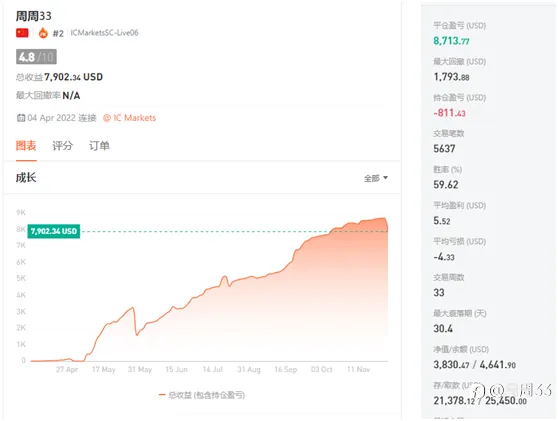Click the ICMarketsSC-Live06 server label
Viewport: 558px width, 421px height.
pyautogui.click(x=104, y=33)
